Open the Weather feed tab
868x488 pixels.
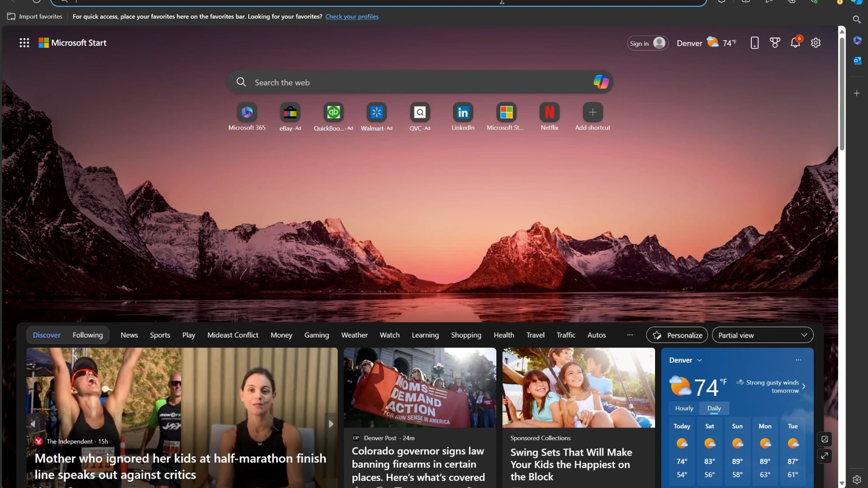354,335
